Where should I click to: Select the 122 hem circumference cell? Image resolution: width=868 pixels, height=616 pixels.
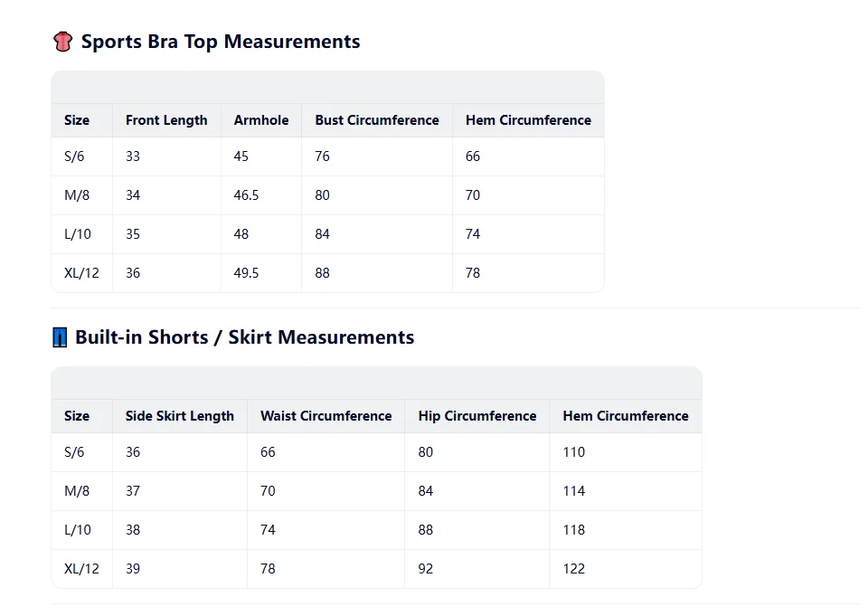click(x=573, y=569)
